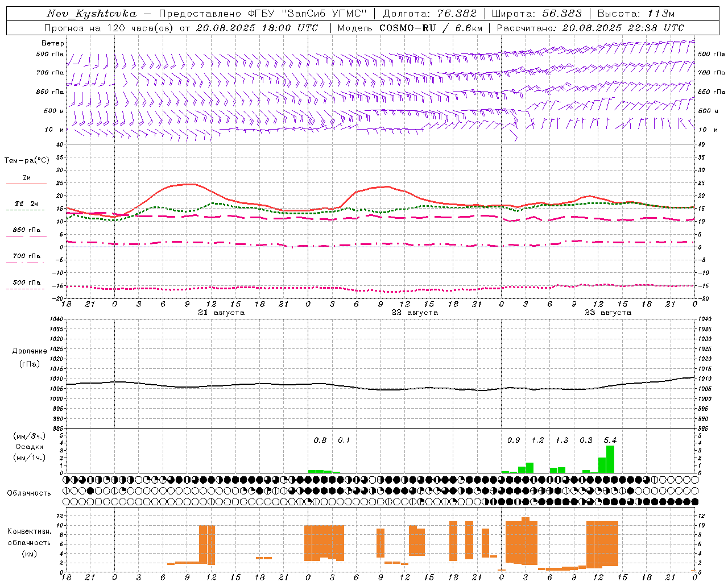This screenshot has width=728, height=582.
Task: Click the Td 2м dew point legend
Action: coord(27,203)
